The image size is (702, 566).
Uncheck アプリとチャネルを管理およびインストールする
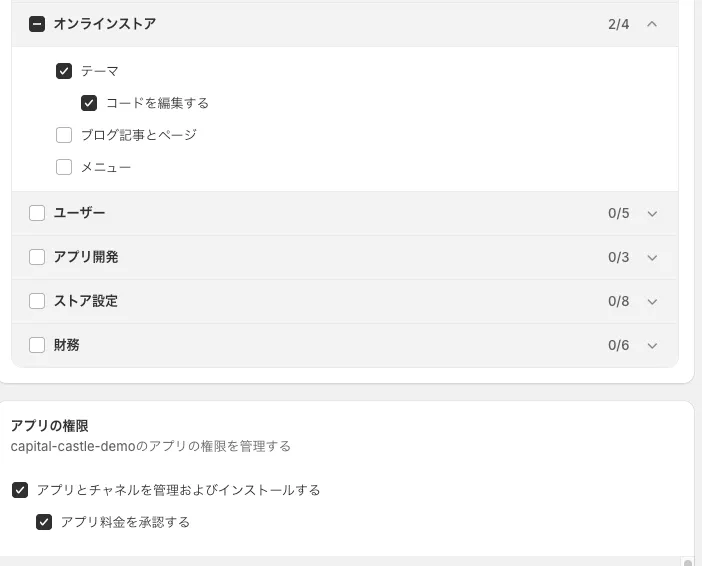[20, 490]
